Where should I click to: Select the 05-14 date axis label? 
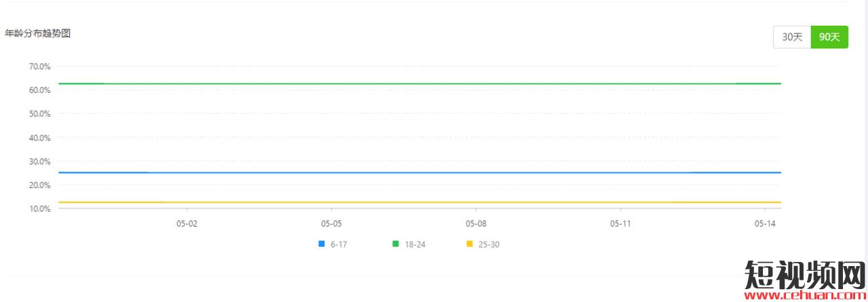tap(764, 223)
